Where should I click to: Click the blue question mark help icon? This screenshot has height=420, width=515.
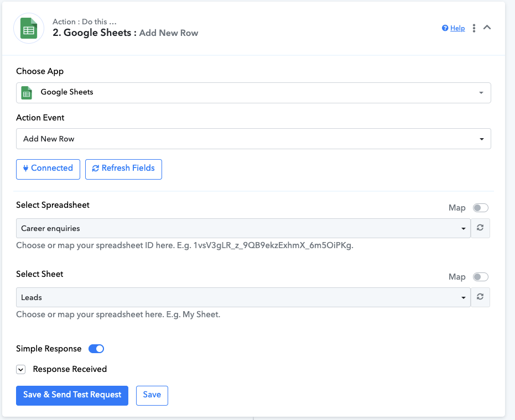445,28
